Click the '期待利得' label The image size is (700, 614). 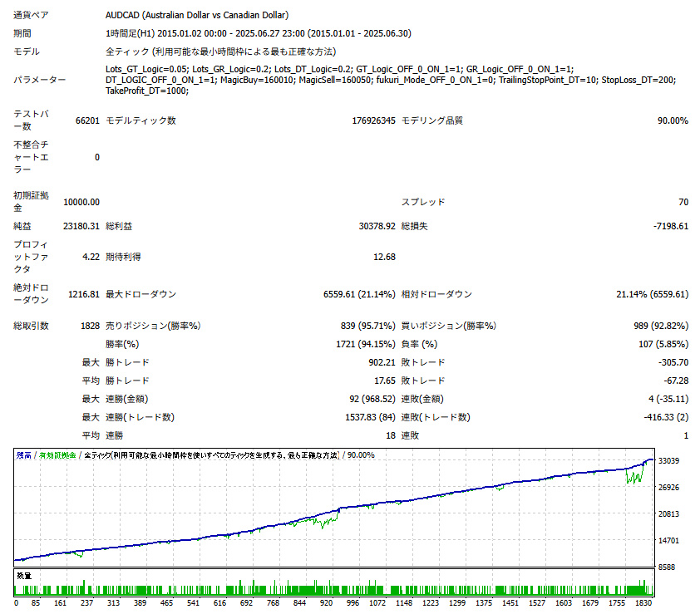tap(123, 257)
